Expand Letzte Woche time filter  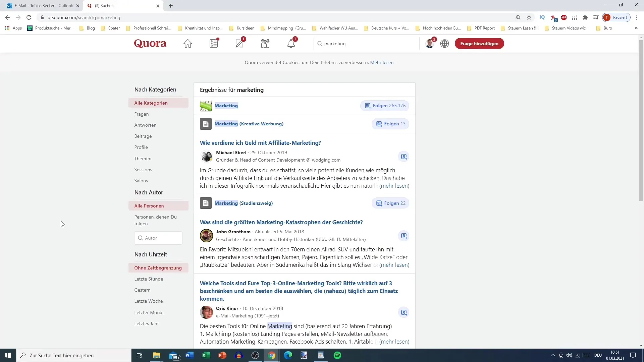pyautogui.click(x=149, y=301)
